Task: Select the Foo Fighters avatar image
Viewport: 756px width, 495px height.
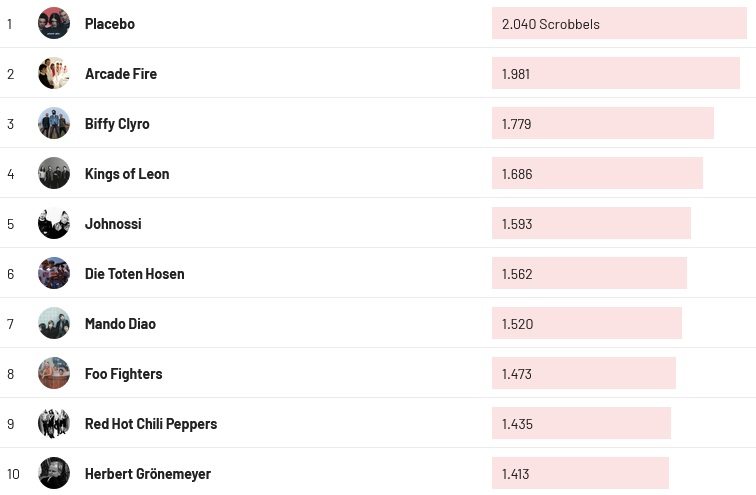Action: (54, 373)
